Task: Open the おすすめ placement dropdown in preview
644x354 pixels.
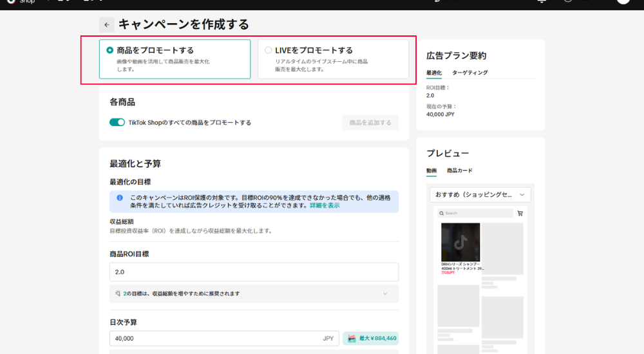Action: pyautogui.click(x=480, y=194)
